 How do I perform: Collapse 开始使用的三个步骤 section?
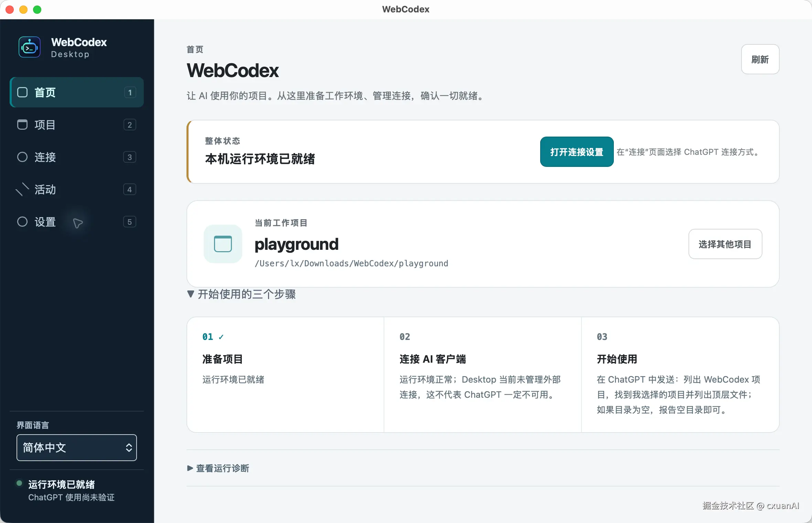click(242, 294)
